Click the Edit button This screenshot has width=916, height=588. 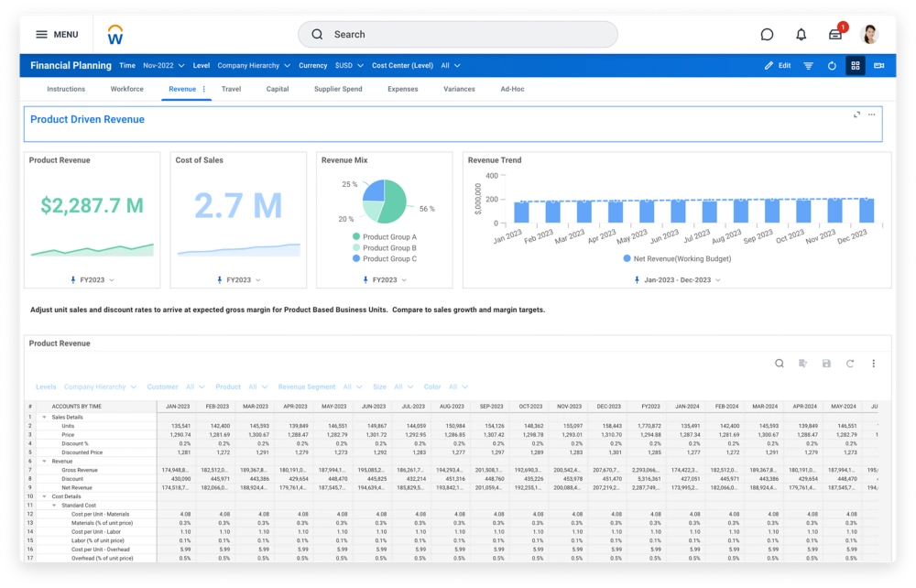778,66
